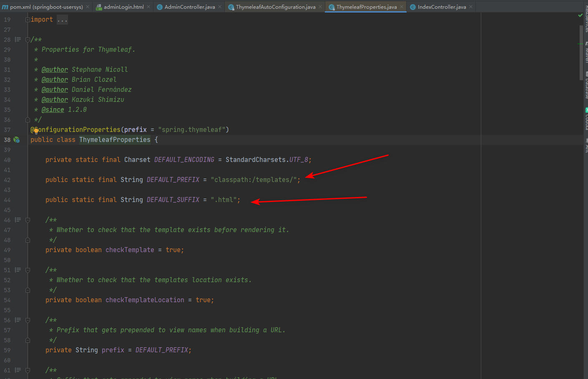Click the DEFAULT_ENCODING constant
Image resolution: width=588 pixels, height=379 pixels.
coord(184,160)
